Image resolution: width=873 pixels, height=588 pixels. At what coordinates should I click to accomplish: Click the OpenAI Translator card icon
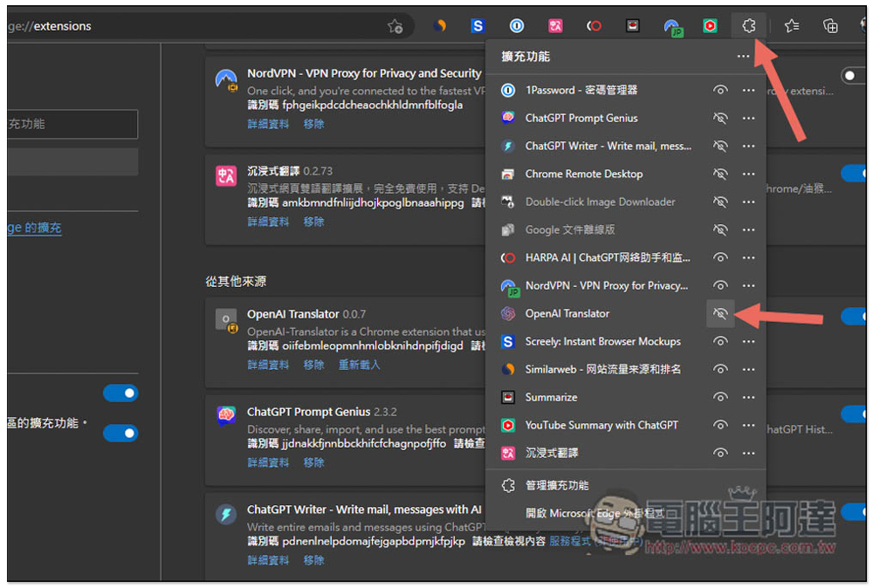(227, 320)
